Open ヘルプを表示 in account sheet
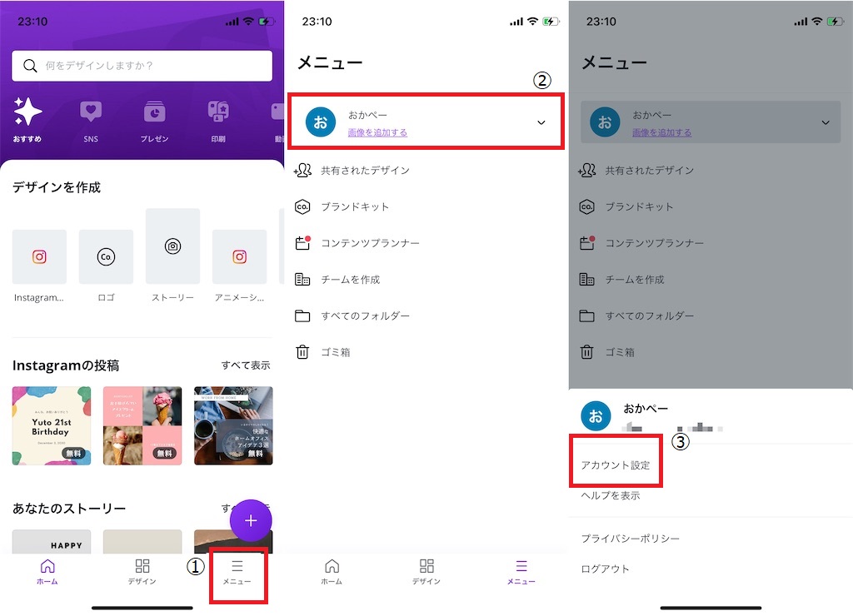The image size is (853, 616). [x=611, y=495]
